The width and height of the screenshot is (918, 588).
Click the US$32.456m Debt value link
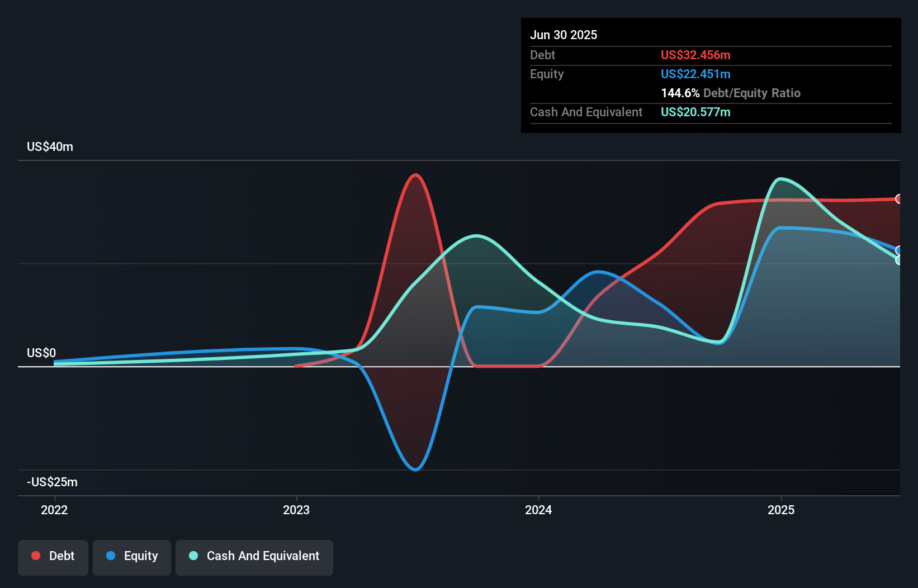coord(695,55)
